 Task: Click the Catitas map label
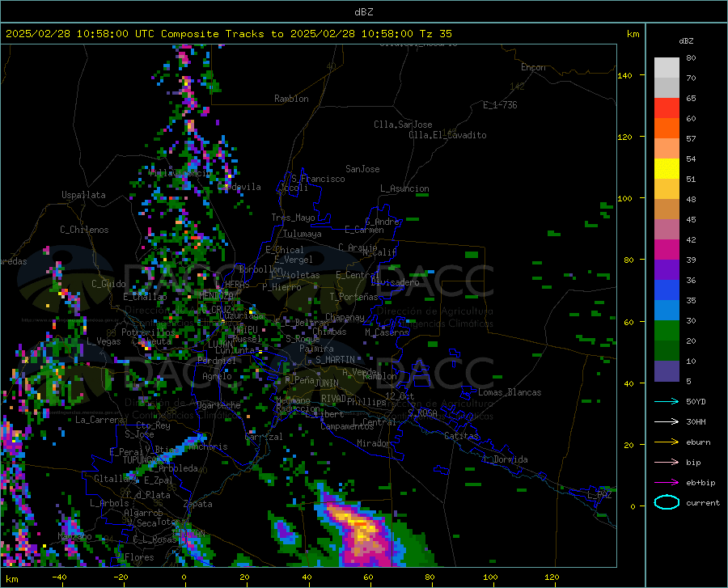pos(462,436)
